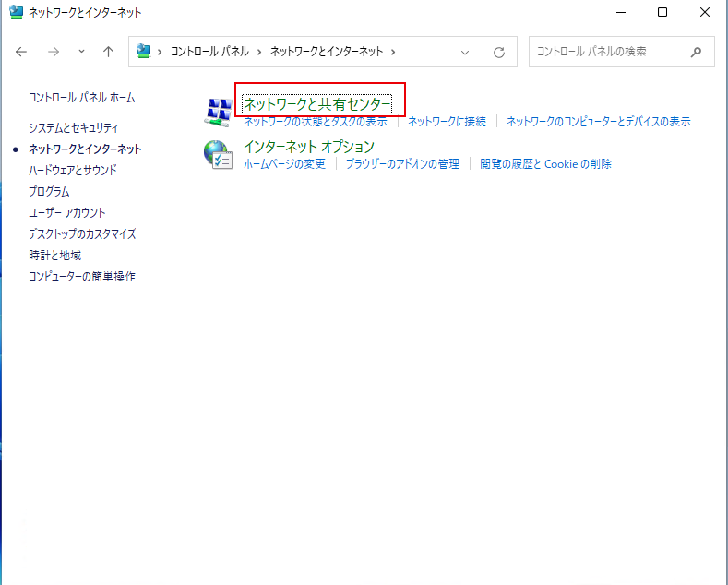Click ネットワークに接続 link
Image resolution: width=728 pixels, height=585 pixels.
pyautogui.click(x=447, y=122)
